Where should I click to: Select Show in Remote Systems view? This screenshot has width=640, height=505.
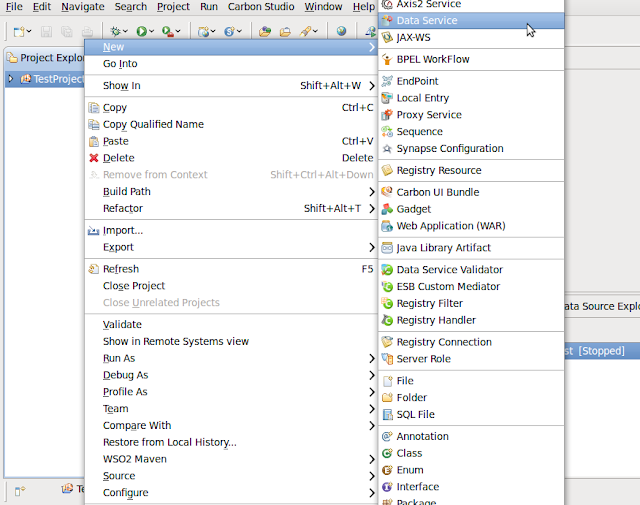[231, 341]
